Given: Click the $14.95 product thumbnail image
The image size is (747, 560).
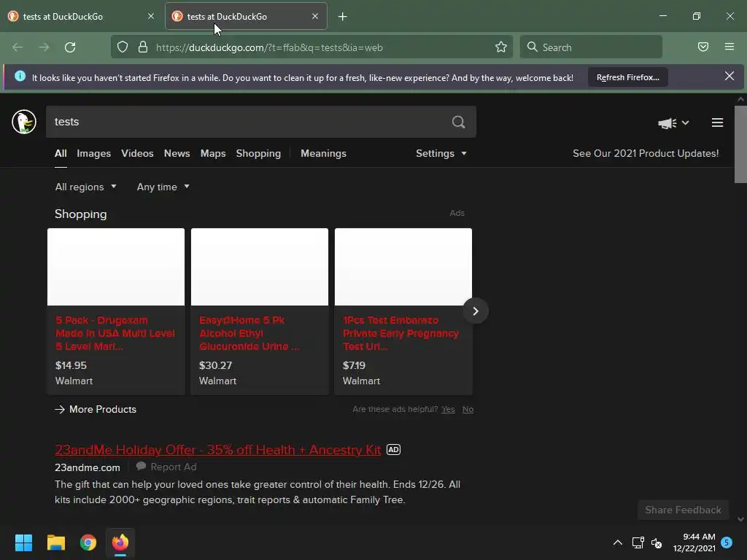Looking at the screenshot, I should tap(116, 267).
